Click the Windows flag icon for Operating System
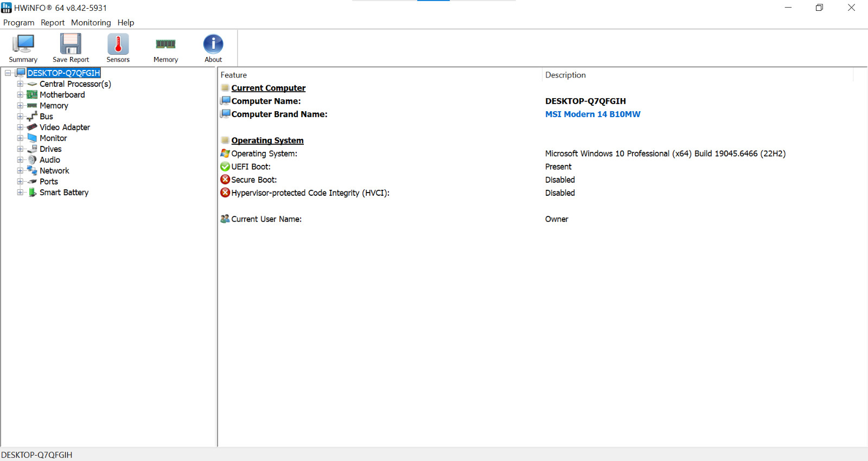The image size is (868, 461). click(x=225, y=153)
